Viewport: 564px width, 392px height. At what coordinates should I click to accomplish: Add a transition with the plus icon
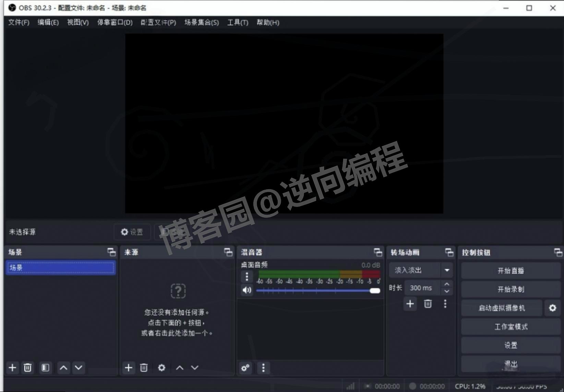click(410, 304)
